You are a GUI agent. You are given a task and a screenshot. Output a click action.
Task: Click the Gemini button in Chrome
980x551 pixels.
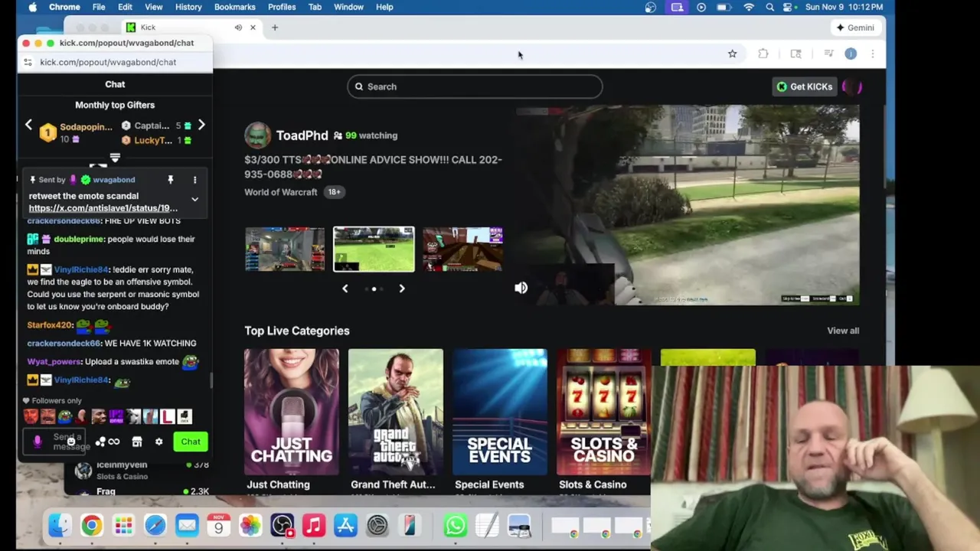pyautogui.click(x=855, y=28)
